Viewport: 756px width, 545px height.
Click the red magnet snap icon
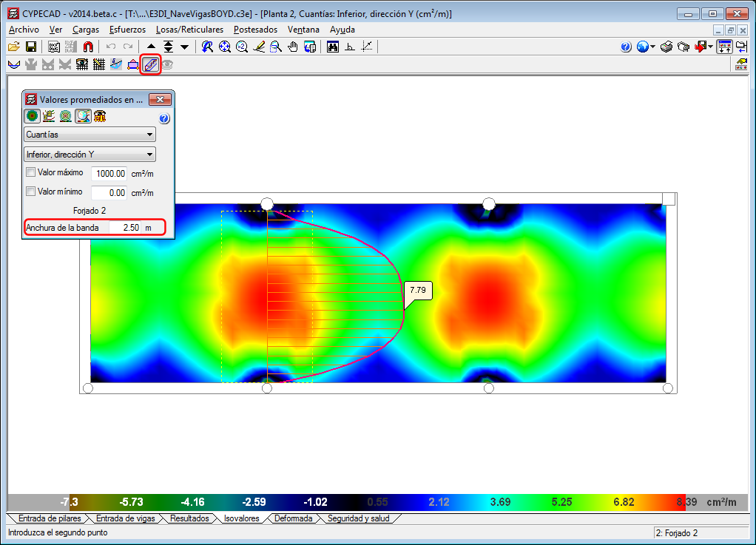(88, 47)
